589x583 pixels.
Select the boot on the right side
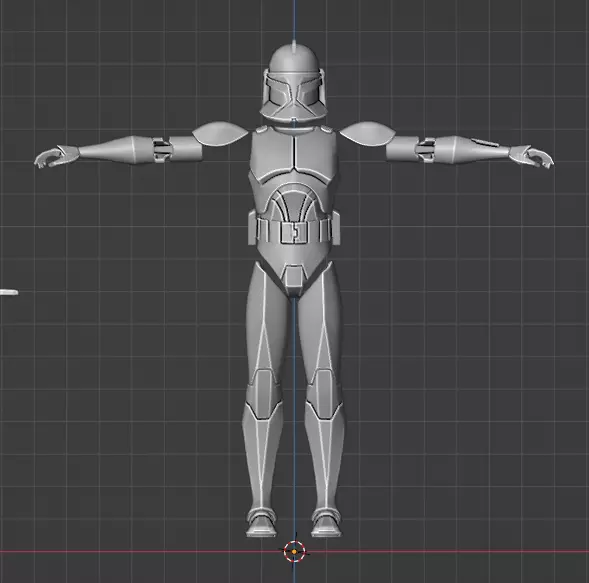click(326, 523)
